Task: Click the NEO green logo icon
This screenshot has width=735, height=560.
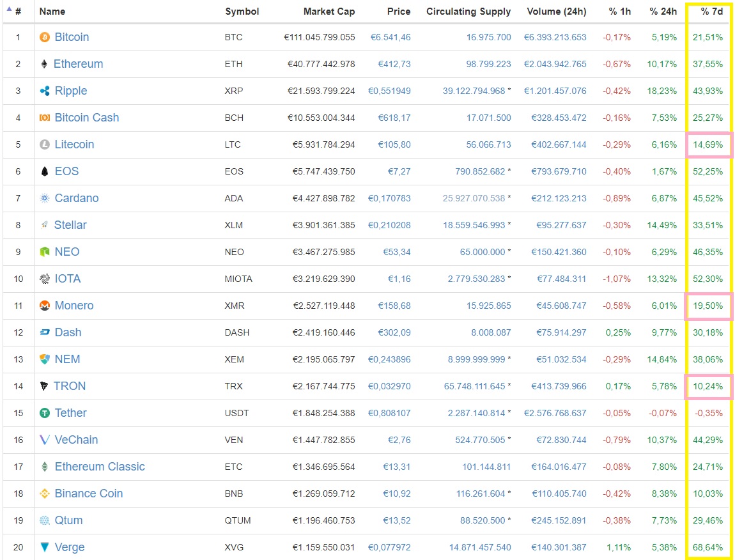Action: tap(45, 252)
